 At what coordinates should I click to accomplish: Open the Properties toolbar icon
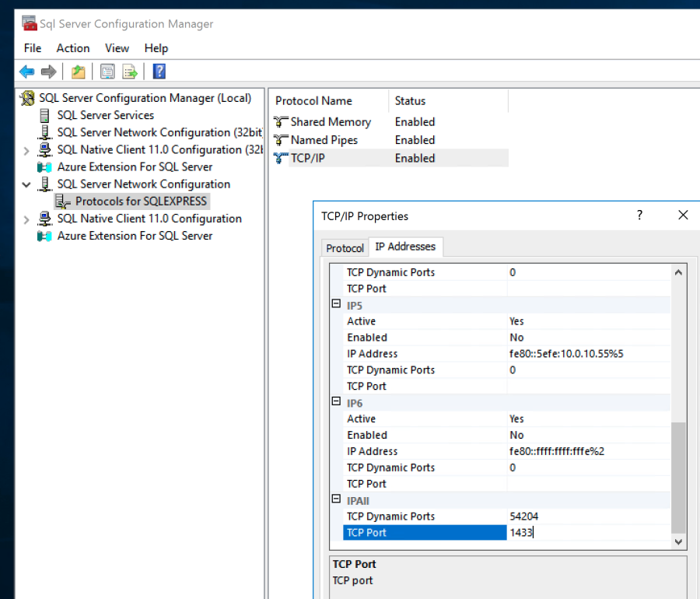pos(106,71)
